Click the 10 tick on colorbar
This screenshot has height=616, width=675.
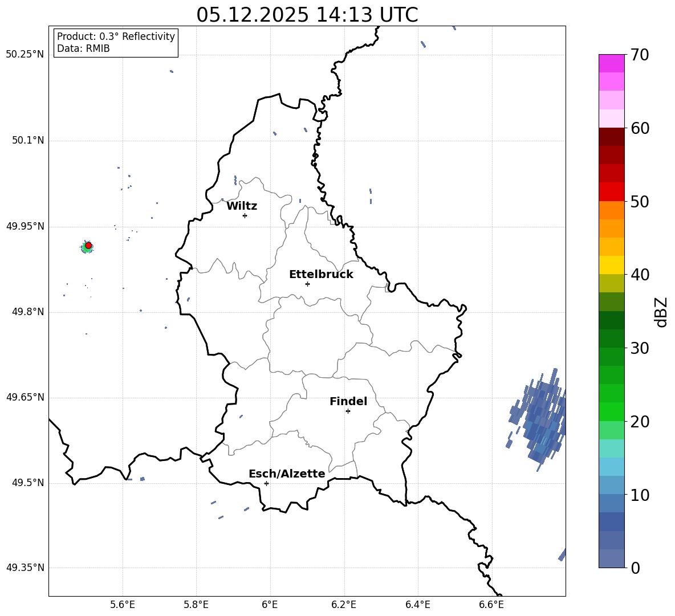click(x=639, y=495)
